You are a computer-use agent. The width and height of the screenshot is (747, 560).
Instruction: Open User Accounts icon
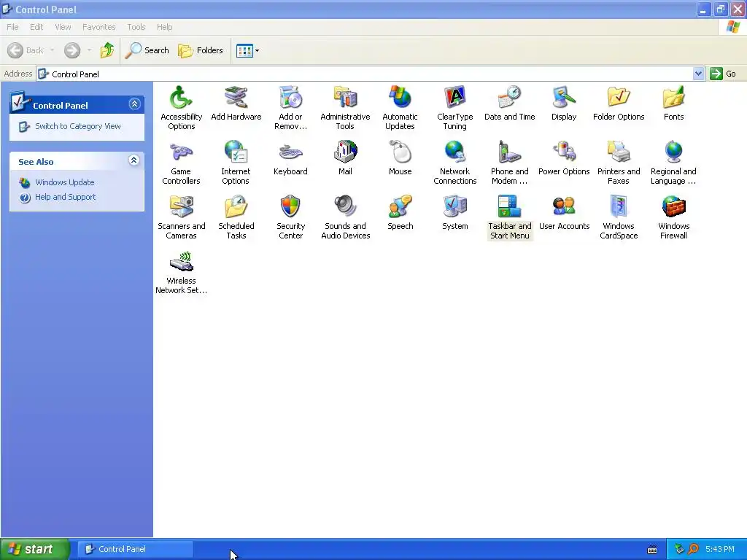(x=564, y=213)
